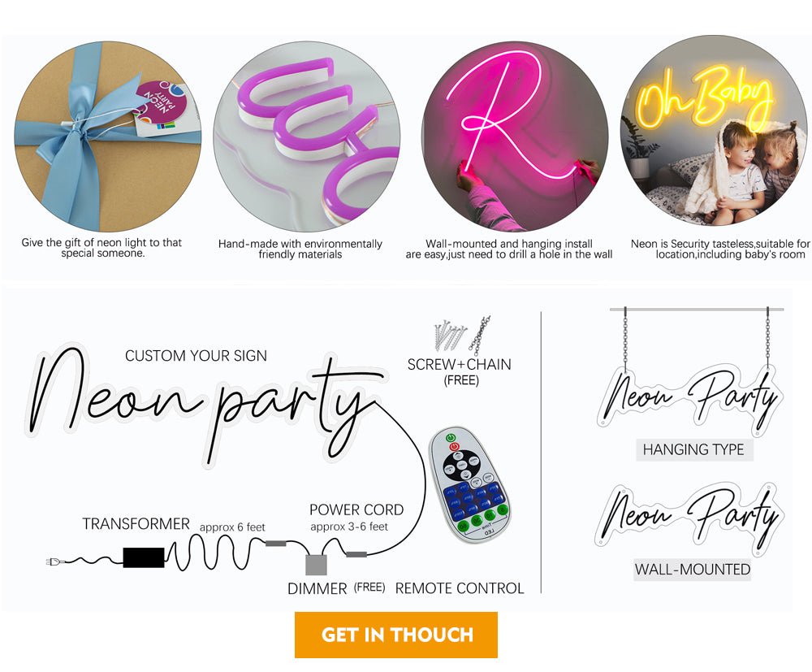
Task: Click the orange GET IN THOUCH button
Action: [x=396, y=635]
